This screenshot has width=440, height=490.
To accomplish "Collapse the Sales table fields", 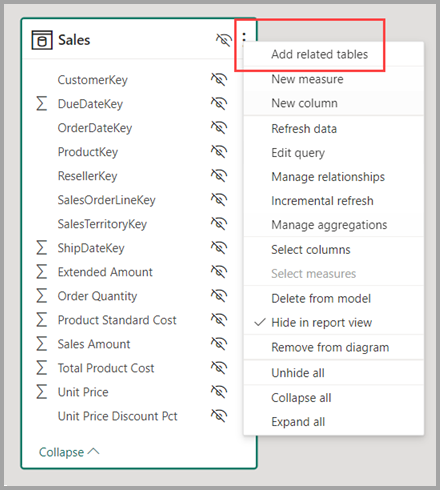I will coord(69,452).
